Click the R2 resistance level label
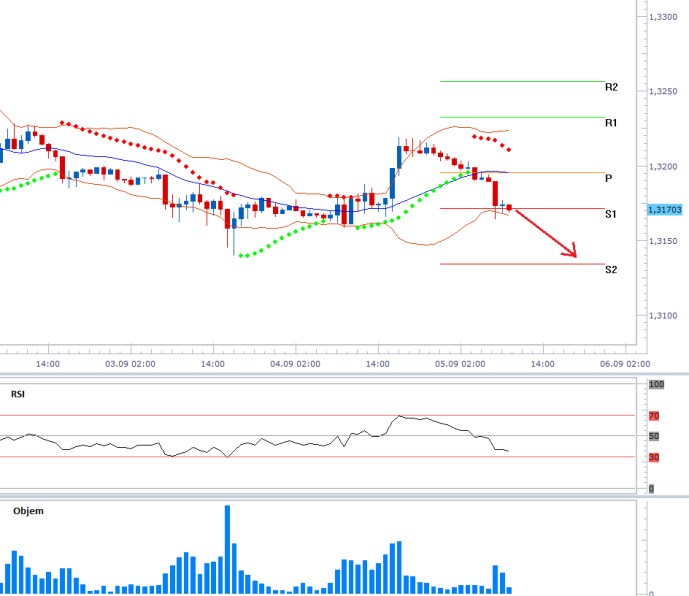The height and width of the screenshot is (596, 689). pyautogui.click(x=611, y=87)
